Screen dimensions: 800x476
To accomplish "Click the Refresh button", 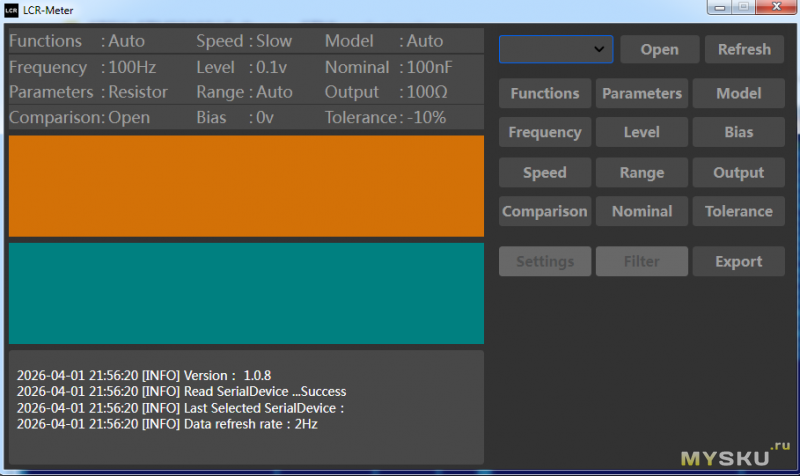I will click(744, 49).
